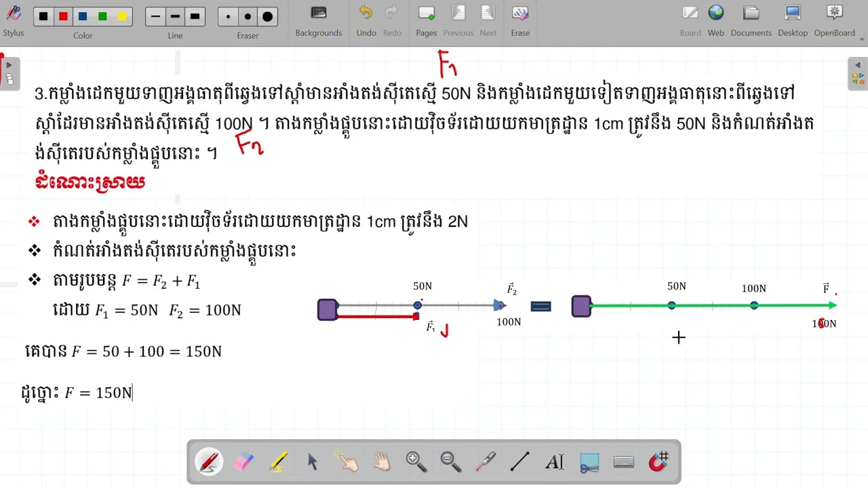Open the OpenBoard menu
The height and width of the screenshot is (488, 868).
(835, 20)
